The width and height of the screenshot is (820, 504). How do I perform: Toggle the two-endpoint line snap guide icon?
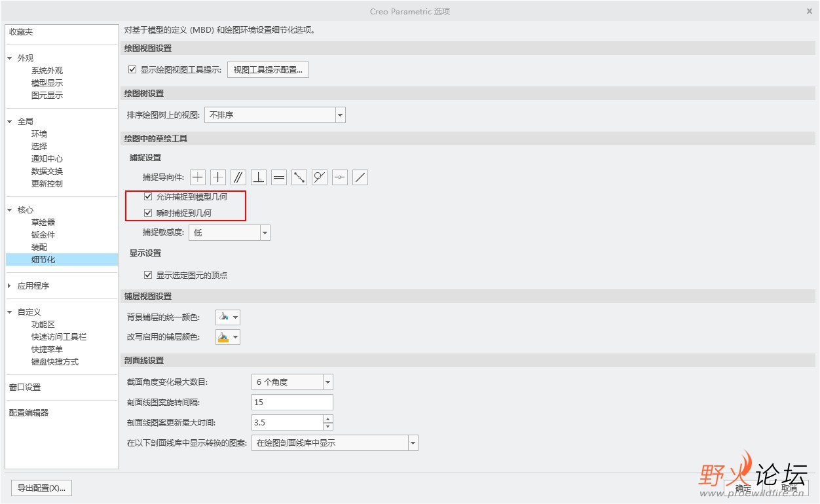click(x=299, y=177)
